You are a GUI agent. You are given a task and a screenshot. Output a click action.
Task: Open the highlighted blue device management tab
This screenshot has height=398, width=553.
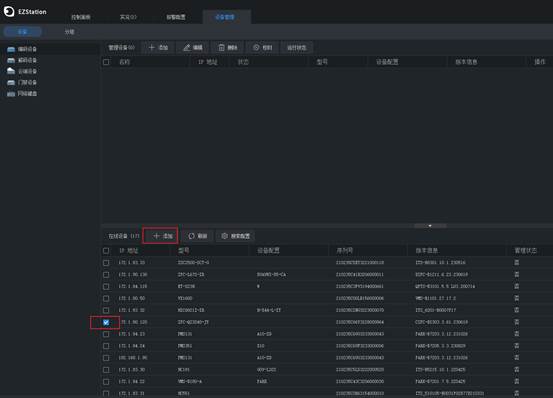point(226,17)
